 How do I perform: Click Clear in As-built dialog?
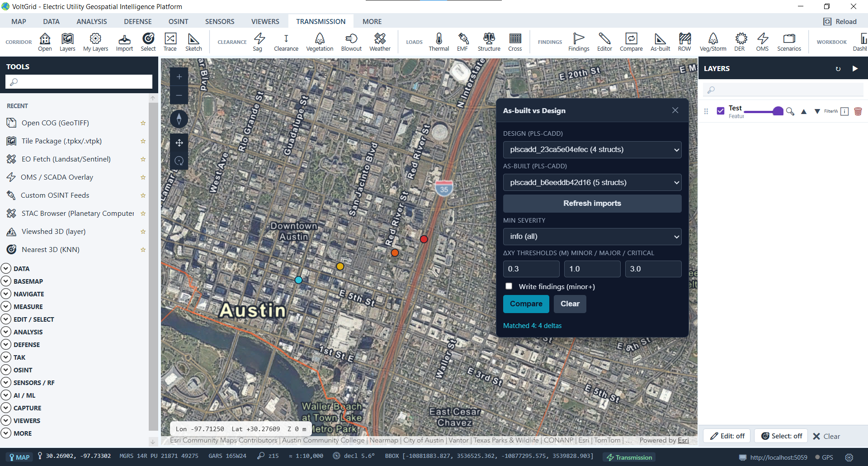click(x=570, y=304)
